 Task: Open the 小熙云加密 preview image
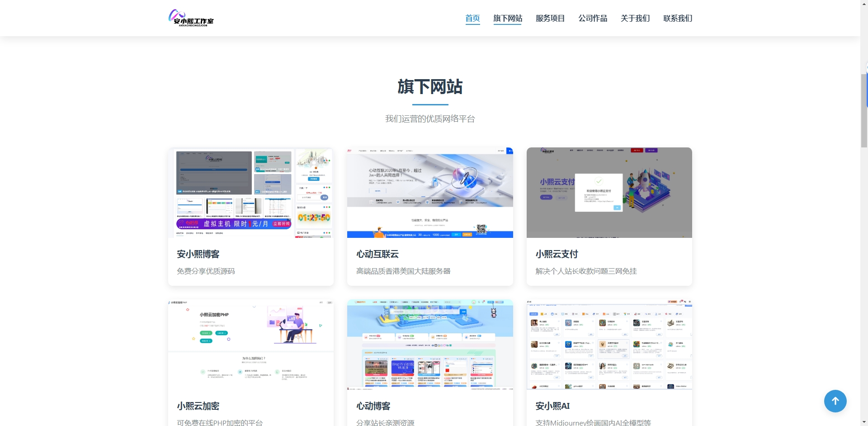(251, 345)
